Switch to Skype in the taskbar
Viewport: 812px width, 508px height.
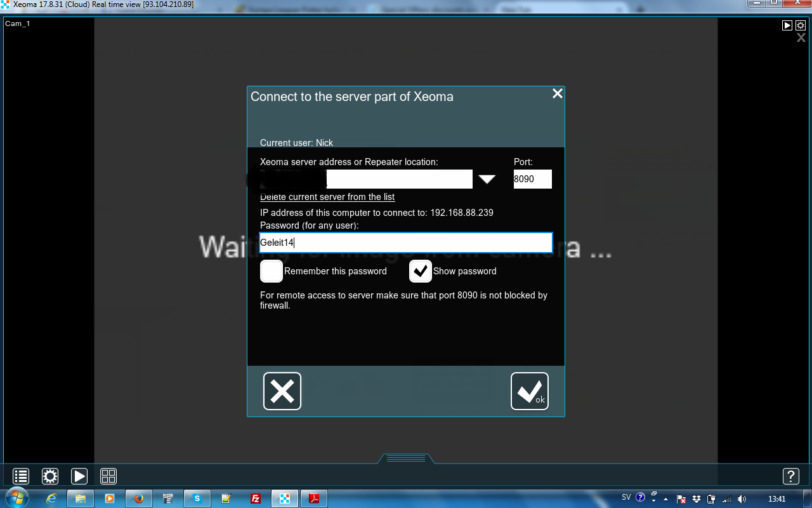pyautogui.click(x=197, y=498)
